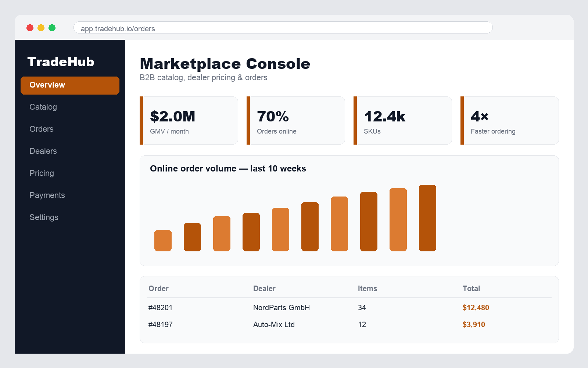Click items count 12
This screenshot has height=368, width=588.
pos(362,325)
